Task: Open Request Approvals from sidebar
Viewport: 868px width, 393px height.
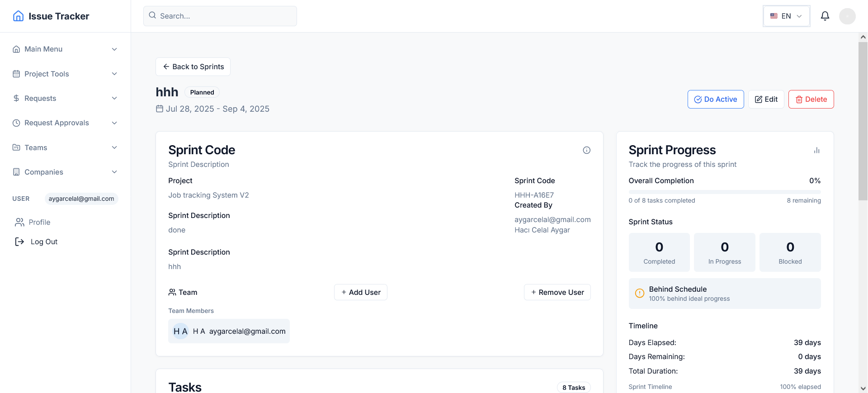Action: coord(65,123)
